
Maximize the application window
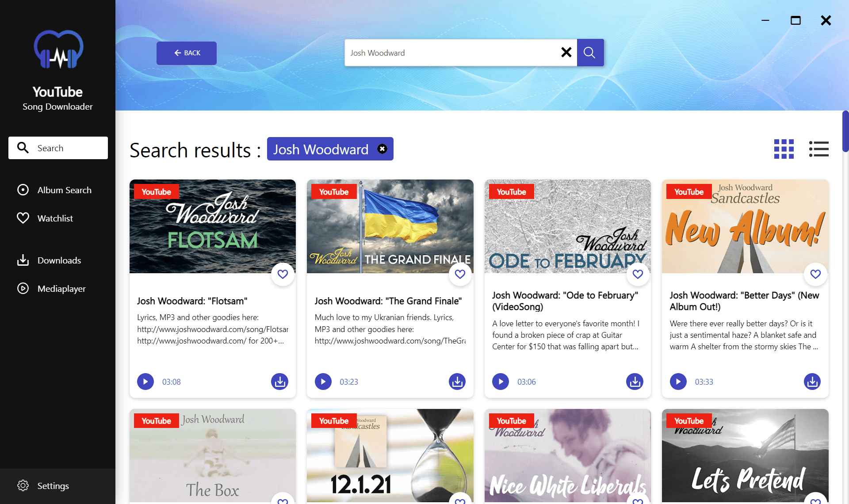[795, 20]
